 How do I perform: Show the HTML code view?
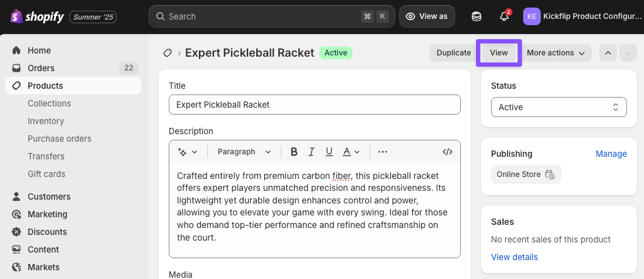[x=448, y=152]
